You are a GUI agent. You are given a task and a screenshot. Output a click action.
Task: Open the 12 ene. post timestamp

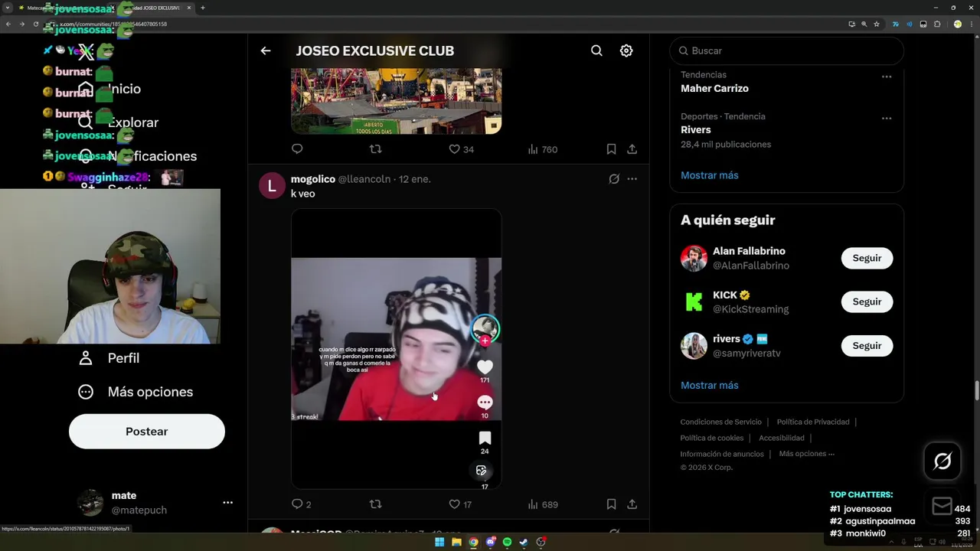tap(415, 179)
